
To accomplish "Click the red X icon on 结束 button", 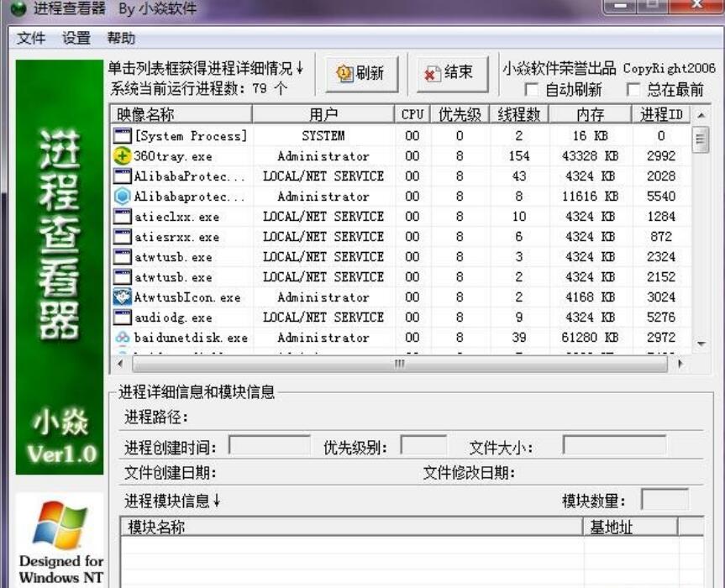I will [433, 74].
